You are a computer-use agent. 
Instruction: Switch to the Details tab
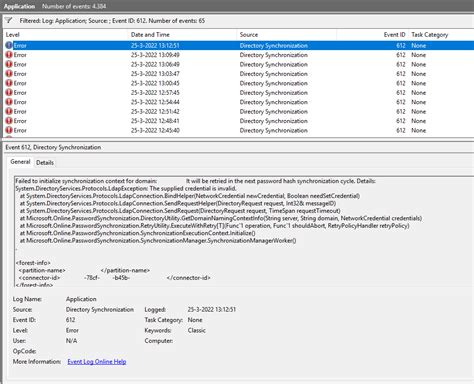coord(45,163)
